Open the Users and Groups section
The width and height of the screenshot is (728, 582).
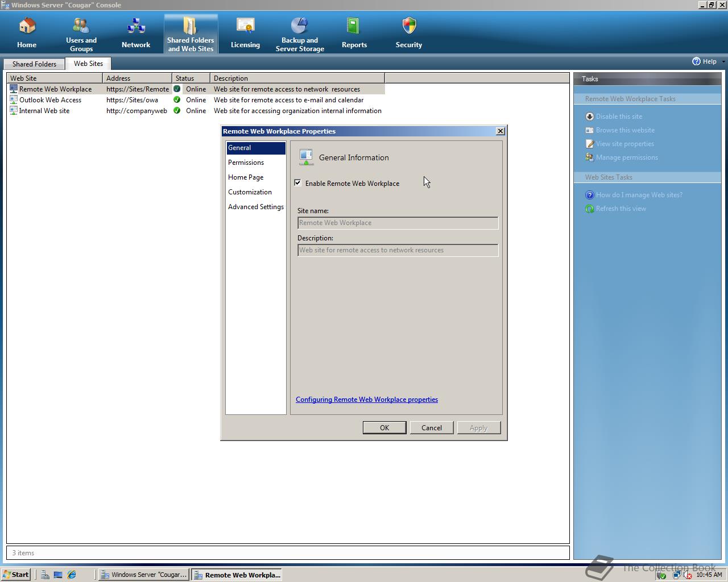pos(81,34)
